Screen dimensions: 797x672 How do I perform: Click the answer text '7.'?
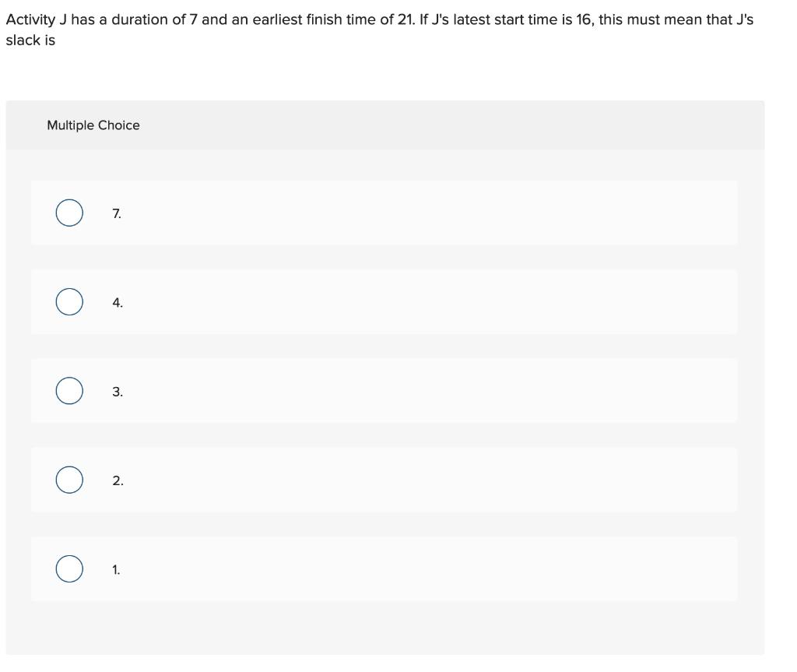click(x=116, y=213)
